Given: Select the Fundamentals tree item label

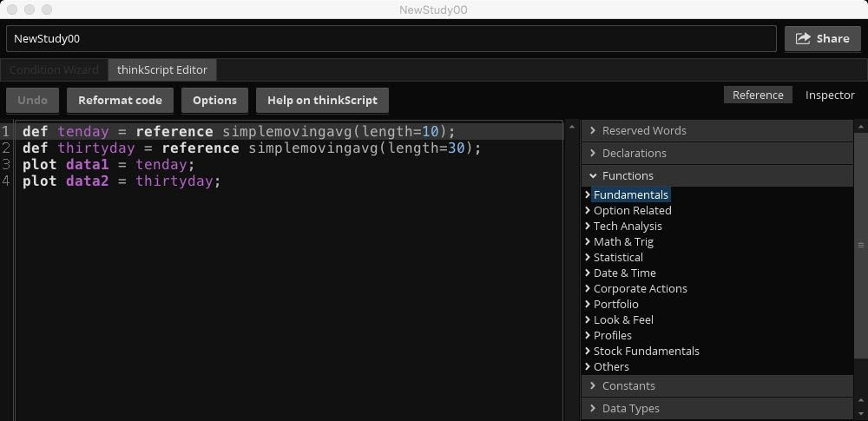Looking at the screenshot, I should [630, 194].
